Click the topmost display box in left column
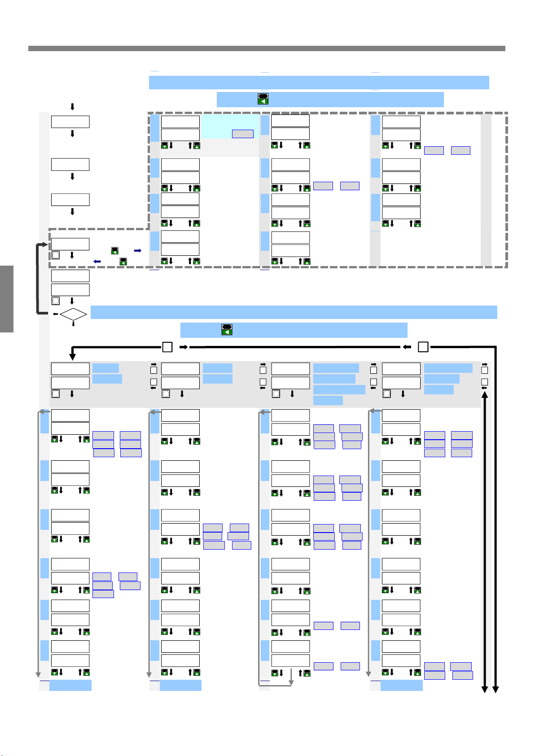 70,122
